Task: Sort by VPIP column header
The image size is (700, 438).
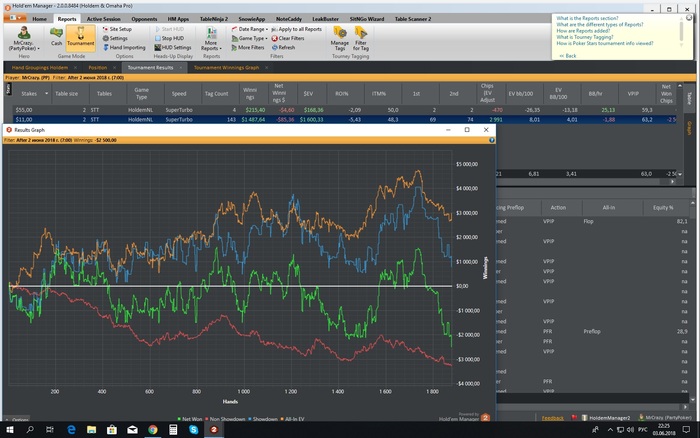Action: point(633,94)
